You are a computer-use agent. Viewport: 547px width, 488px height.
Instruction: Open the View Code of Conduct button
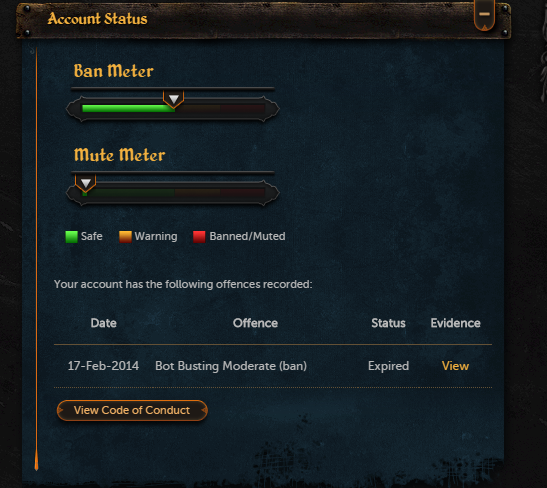[x=132, y=410]
